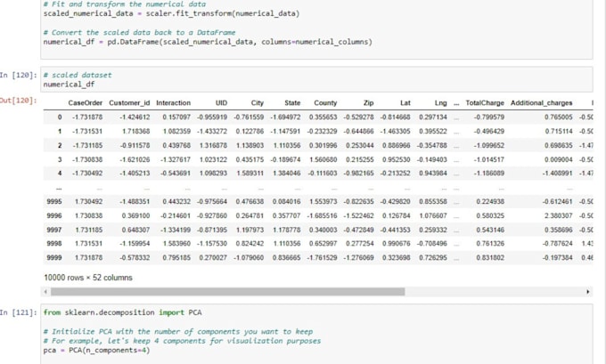Click the Interaction column header
This screenshot has width=606, height=364.
(173, 103)
